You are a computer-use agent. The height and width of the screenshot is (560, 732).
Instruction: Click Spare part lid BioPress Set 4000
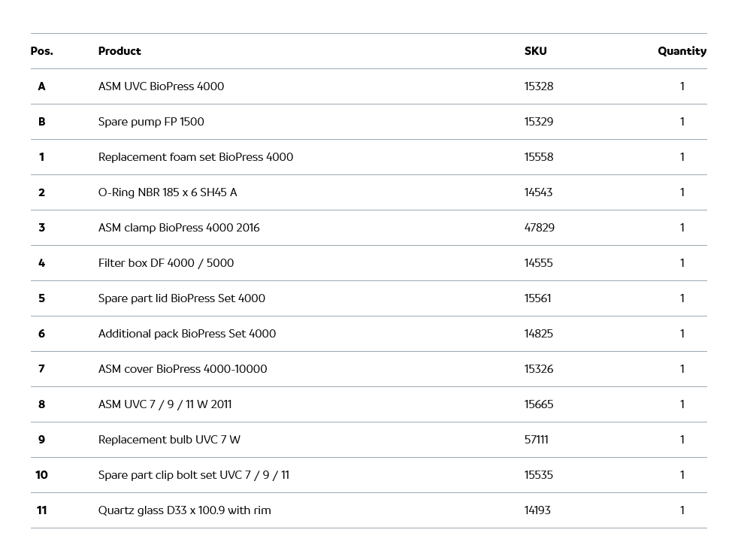point(182,298)
